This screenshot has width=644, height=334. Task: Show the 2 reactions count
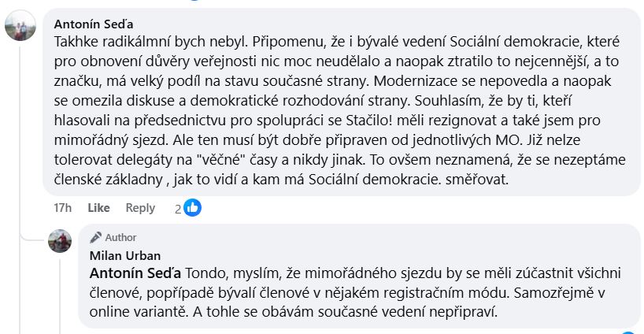[178, 209]
